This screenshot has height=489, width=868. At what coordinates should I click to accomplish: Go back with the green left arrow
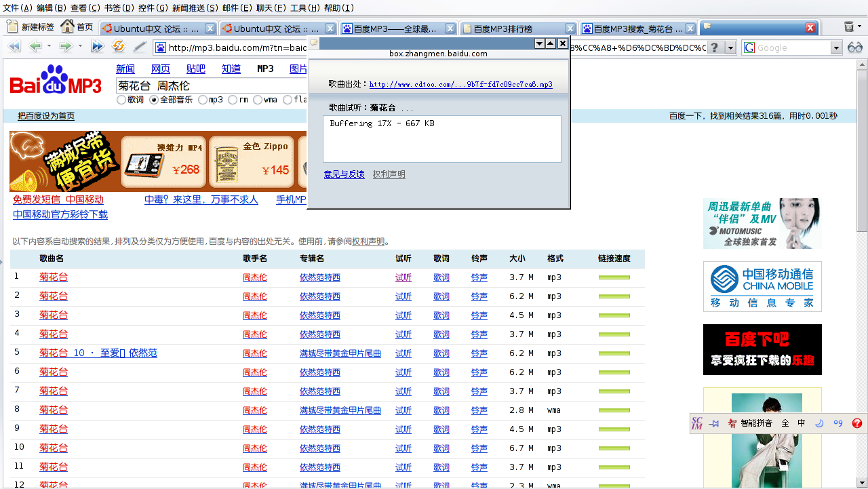[35, 47]
